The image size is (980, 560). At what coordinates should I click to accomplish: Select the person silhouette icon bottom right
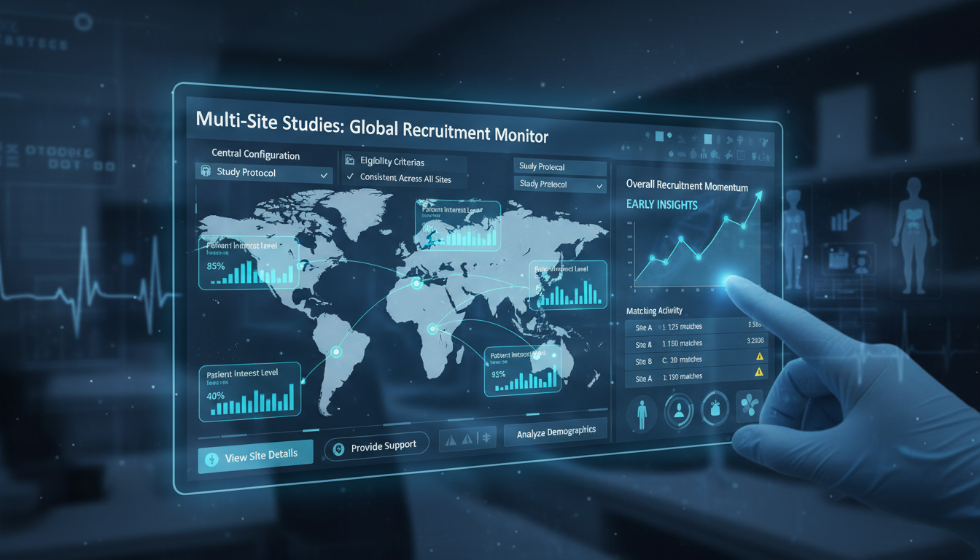click(x=642, y=413)
